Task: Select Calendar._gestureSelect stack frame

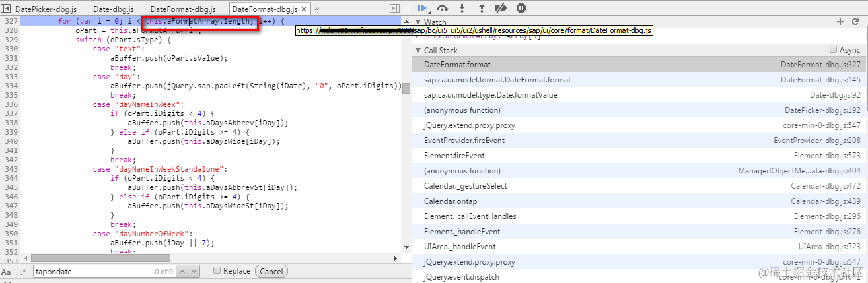Action: coord(639,186)
